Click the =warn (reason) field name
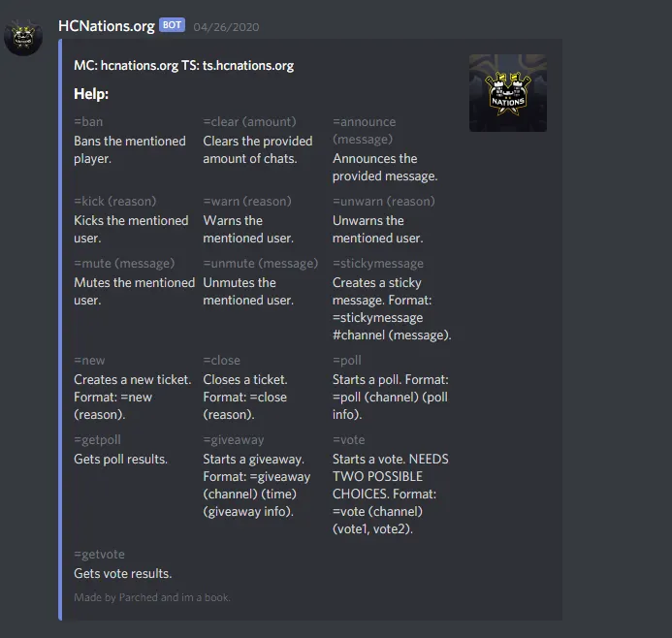The width and height of the screenshot is (672, 638). pyautogui.click(x=247, y=201)
